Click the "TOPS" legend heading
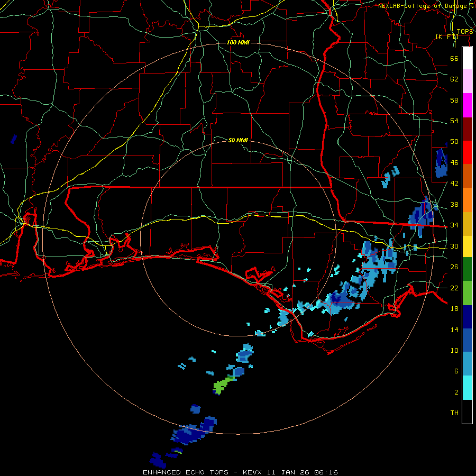 pyautogui.click(x=465, y=32)
